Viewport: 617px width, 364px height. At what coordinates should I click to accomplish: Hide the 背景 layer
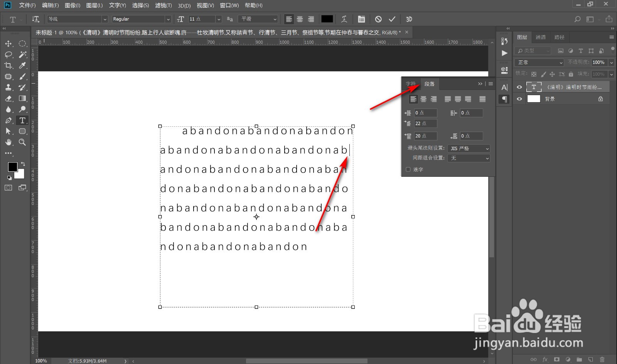[x=519, y=99]
